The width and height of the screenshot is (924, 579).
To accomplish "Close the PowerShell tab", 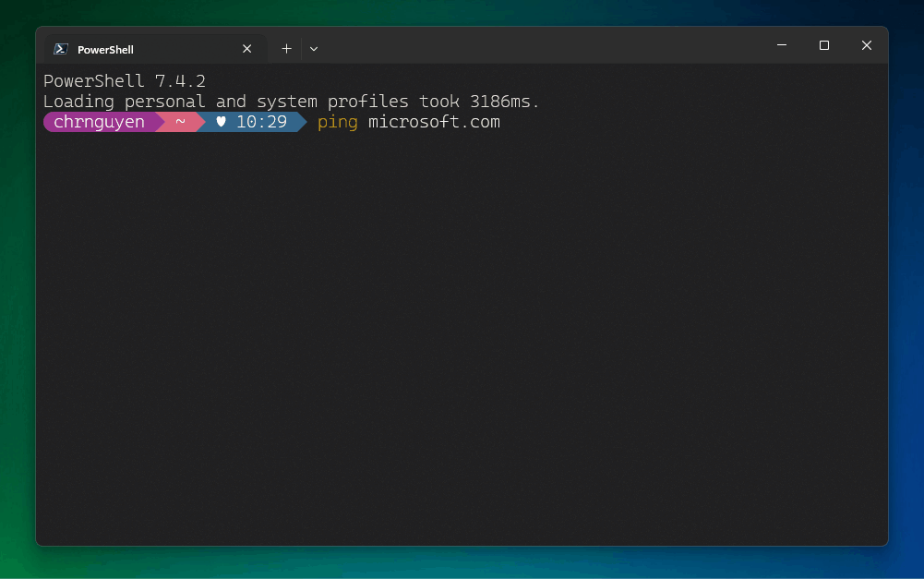I will pyautogui.click(x=246, y=49).
